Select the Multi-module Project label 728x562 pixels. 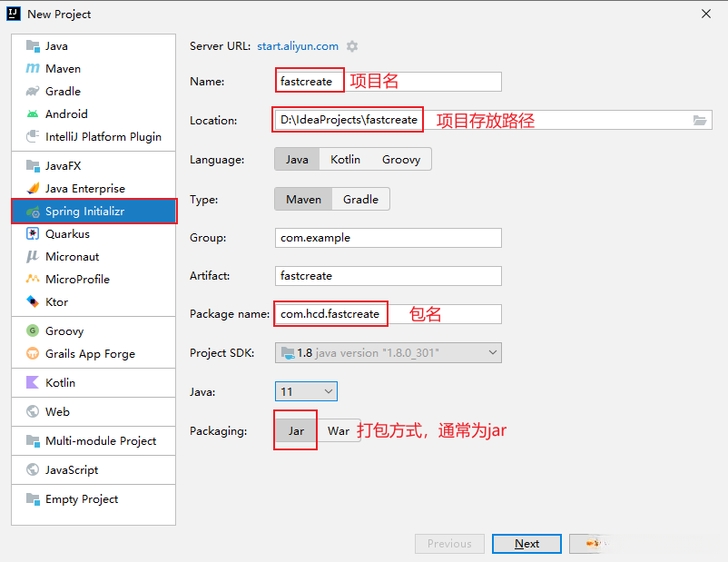(x=101, y=440)
